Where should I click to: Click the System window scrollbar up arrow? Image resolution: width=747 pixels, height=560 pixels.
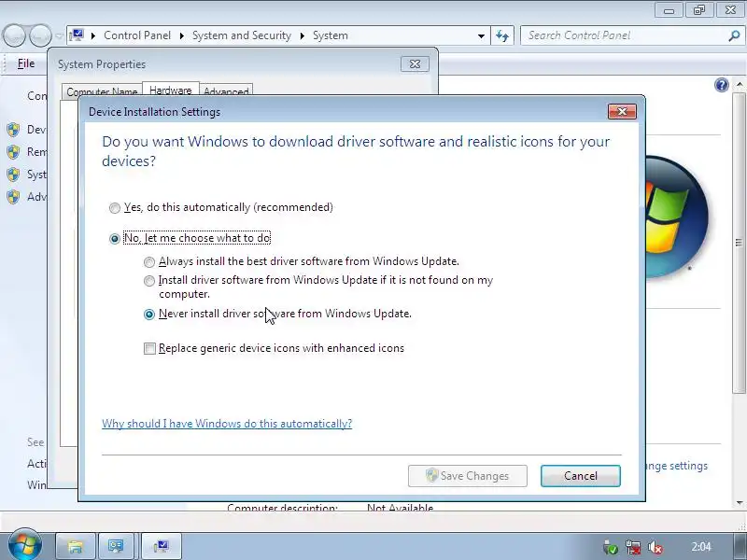[740, 84]
